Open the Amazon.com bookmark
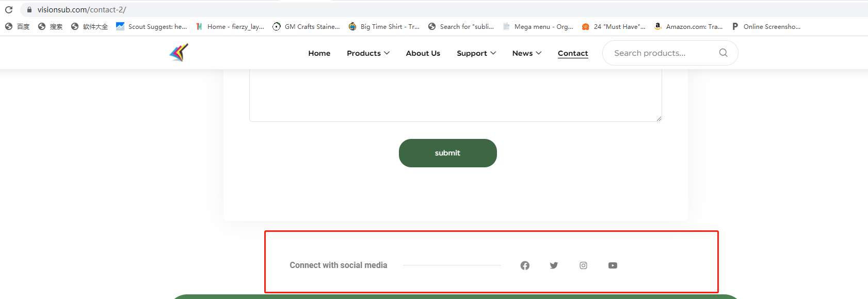The height and width of the screenshot is (299, 868). pos(688,26)
